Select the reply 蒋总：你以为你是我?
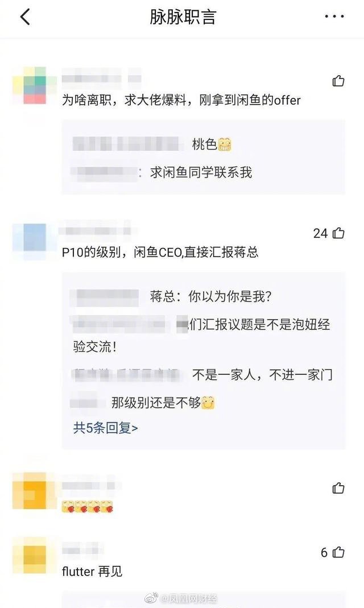The width and height of the screenshot is (364, 608). tap(210, 297)
